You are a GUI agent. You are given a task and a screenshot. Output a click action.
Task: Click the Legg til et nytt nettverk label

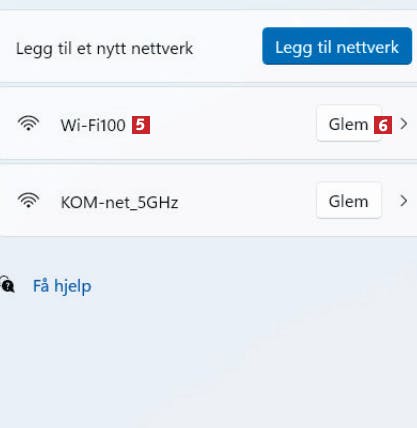[x=104, y=49]
